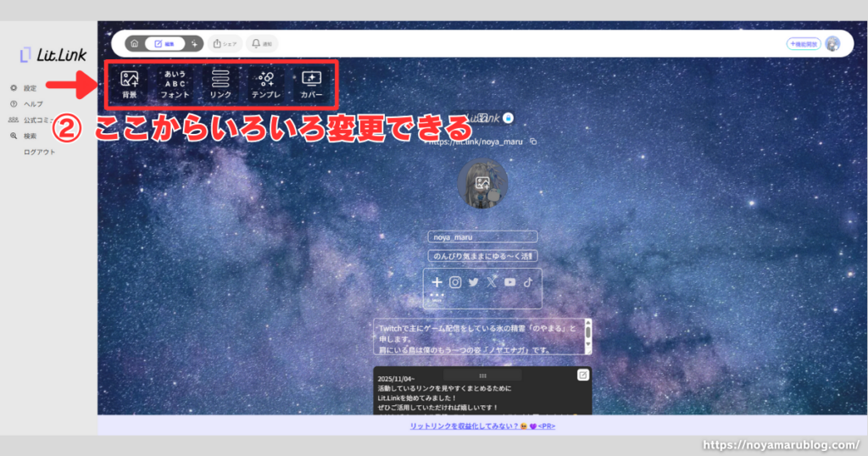Click the TikTok social icon

click(527, 282)
